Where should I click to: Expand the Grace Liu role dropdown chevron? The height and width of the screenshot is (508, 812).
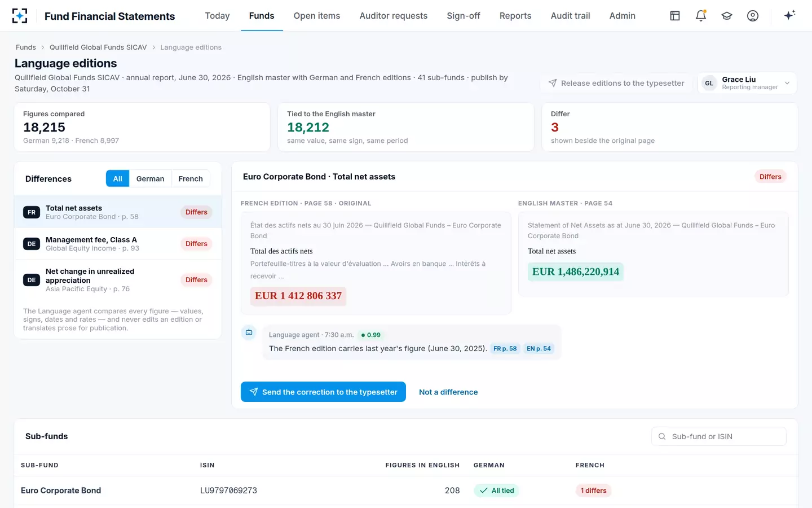(x=787, y=83)
